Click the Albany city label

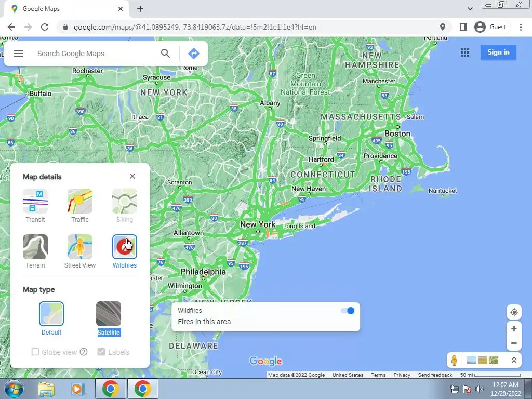coord(270,103)
